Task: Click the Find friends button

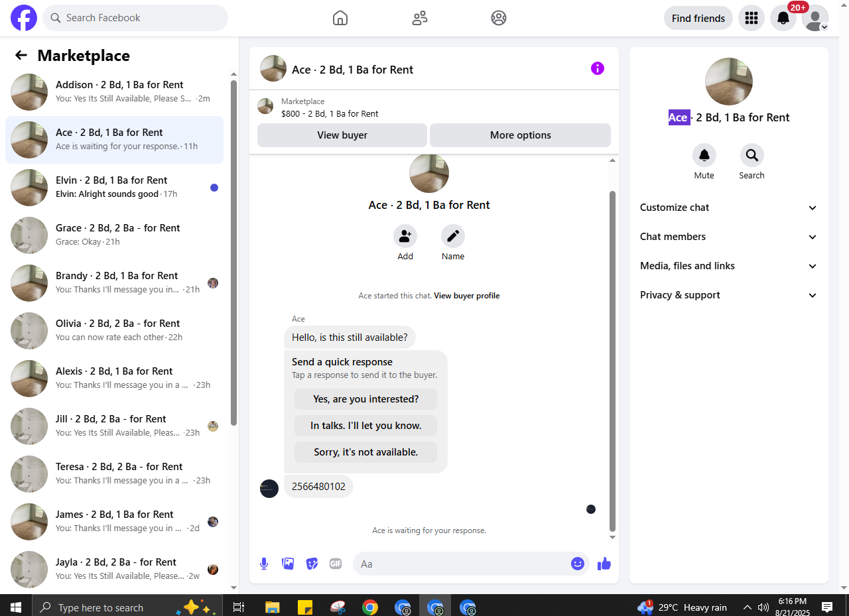Action: (698, 18)
